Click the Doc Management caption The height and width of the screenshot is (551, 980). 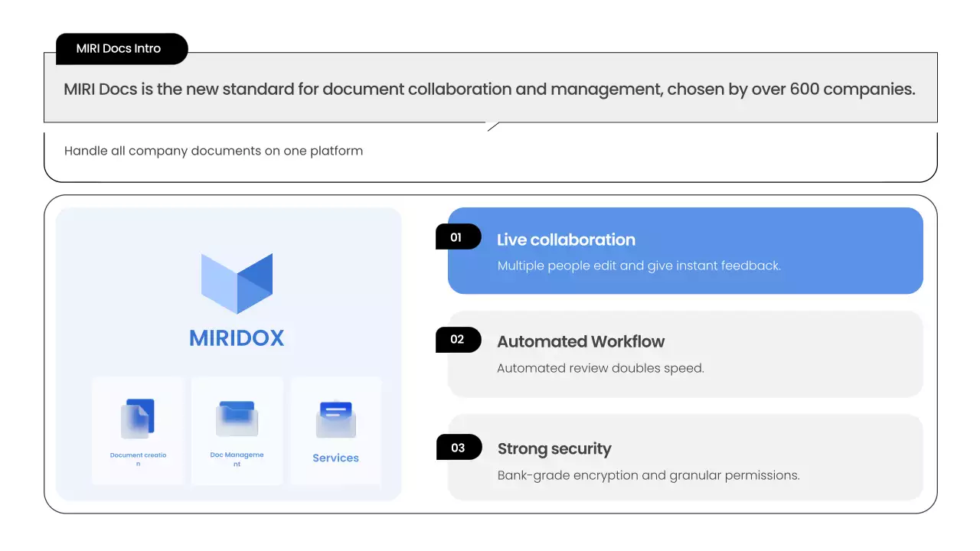pyautogui.click(x=237, y=459)
